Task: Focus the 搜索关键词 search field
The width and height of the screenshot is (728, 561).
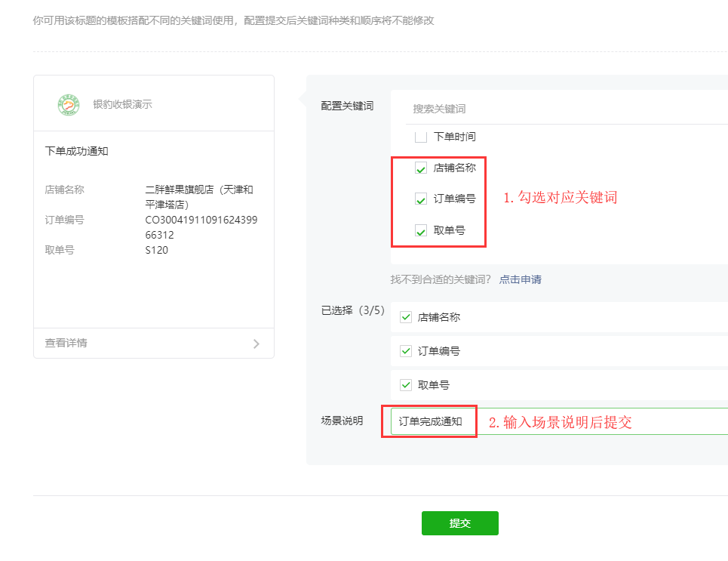Action: [558, 109]
